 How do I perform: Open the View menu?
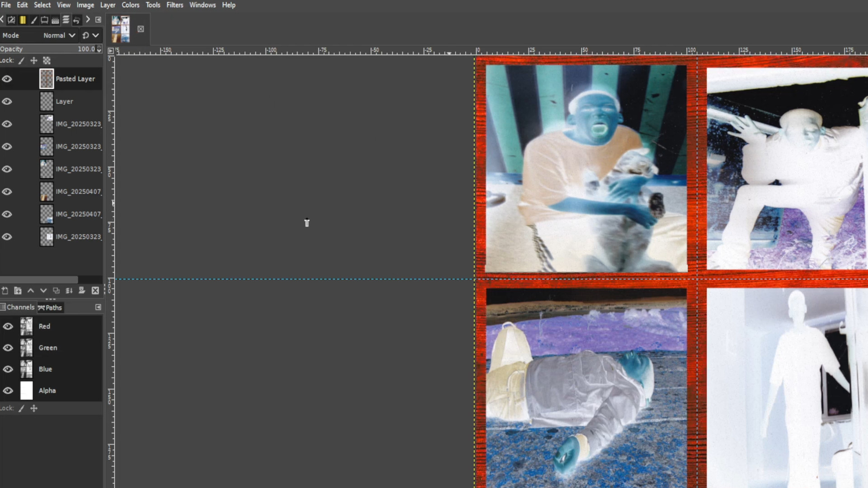[x=64, y=5]
